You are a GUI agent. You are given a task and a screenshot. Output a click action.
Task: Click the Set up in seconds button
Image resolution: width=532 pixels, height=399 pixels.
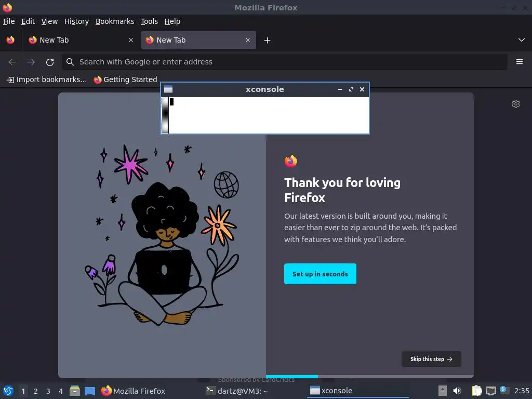[x=320, y=274]
